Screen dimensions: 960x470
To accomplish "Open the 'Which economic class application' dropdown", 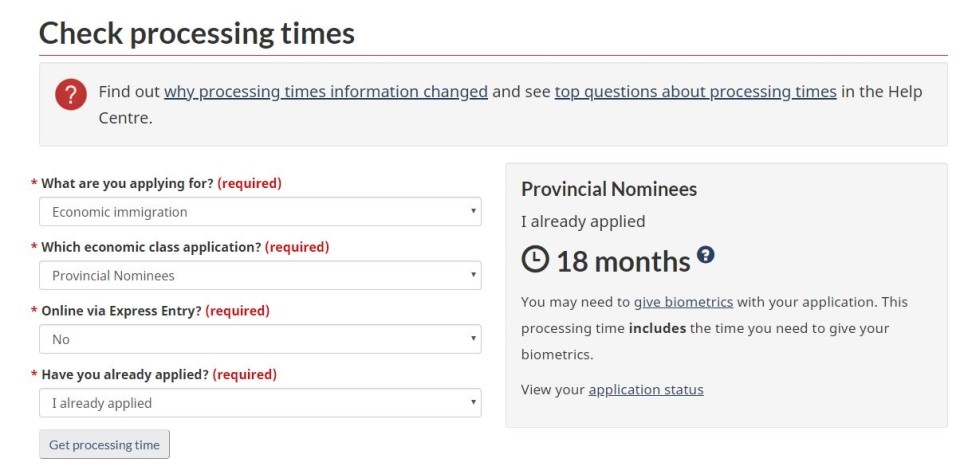I will tap(260, 275).
